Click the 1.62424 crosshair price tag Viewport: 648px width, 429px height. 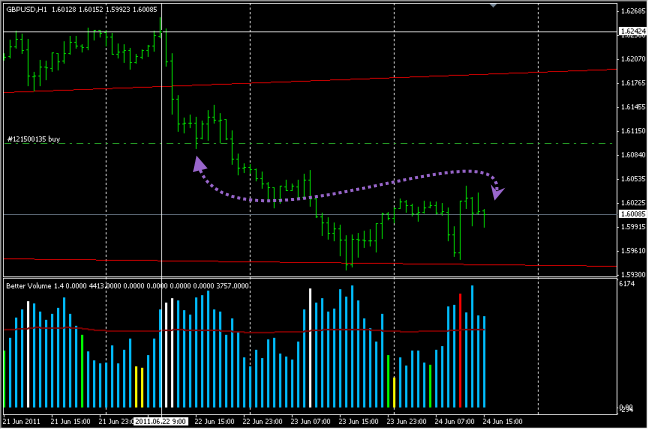(x=631, y=32)
